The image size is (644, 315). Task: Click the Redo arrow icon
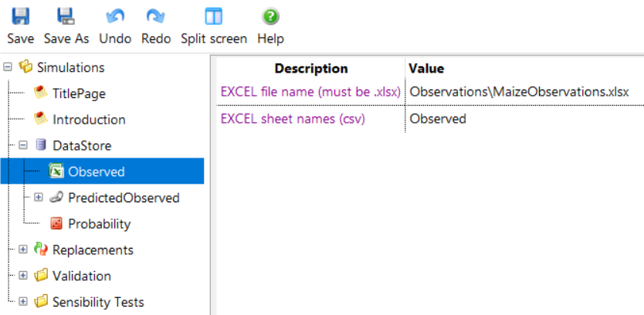click(156, 16)
